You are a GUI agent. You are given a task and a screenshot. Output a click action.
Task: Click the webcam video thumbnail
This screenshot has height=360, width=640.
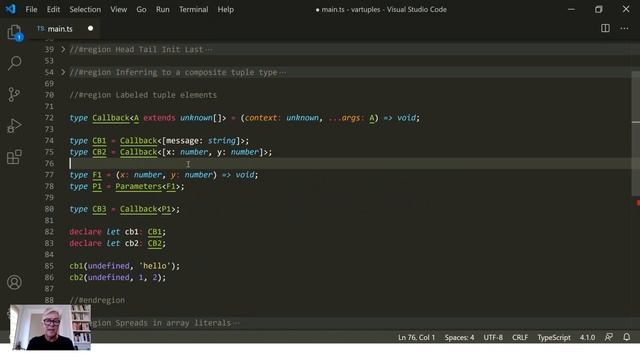50,327
